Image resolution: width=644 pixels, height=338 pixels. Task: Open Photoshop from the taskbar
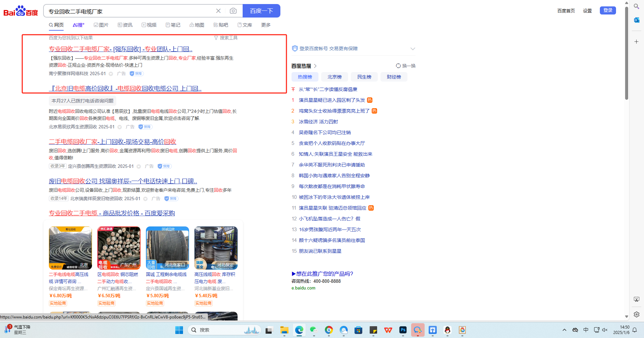pyautogui.click(x=403, y=330)
